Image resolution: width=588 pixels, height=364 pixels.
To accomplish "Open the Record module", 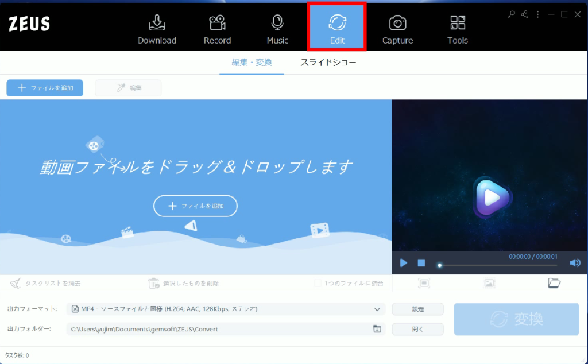I will pyautogui.click(x=217, y=29).
